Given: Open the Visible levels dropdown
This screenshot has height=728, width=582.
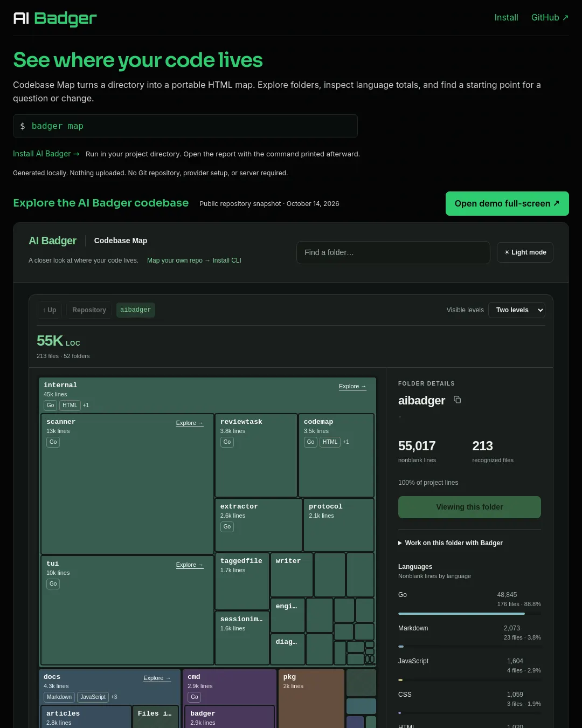Looking at the screenshot, I should tap(517, 310).
